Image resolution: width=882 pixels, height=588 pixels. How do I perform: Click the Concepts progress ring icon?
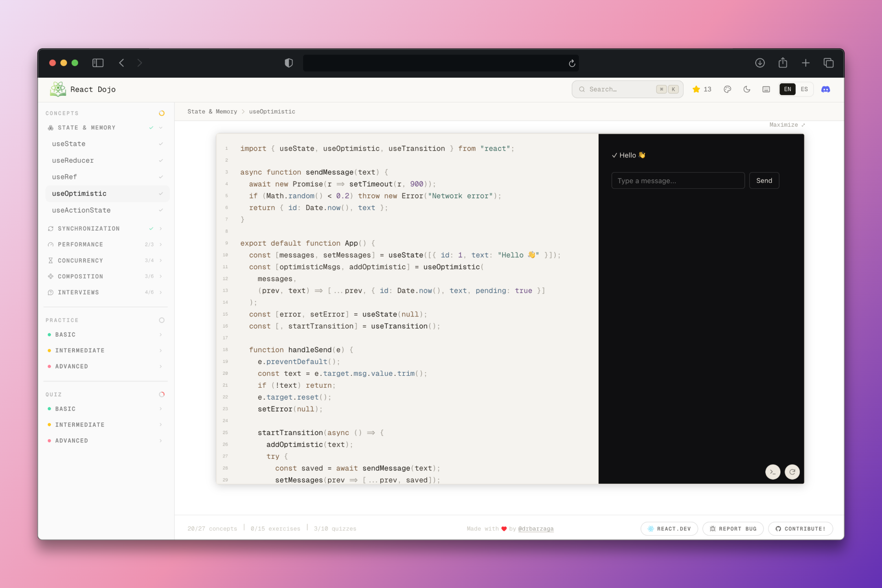[x=162, y=113]
